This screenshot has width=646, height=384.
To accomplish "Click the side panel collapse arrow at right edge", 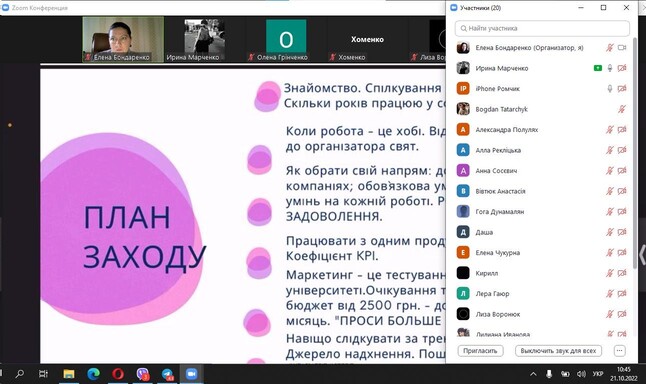I will pyautogui.click(x=642, y=255).
